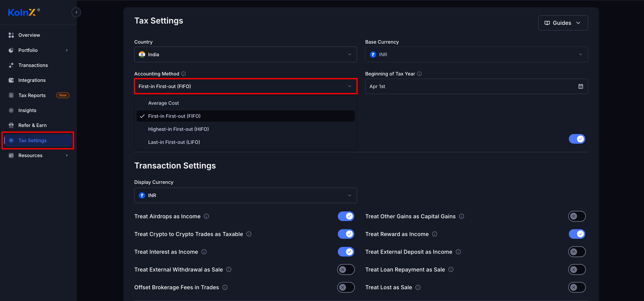644x301 pixels.
Task: Choose Highest-in First-out (HIFO) option
Action: pos(178,129)
